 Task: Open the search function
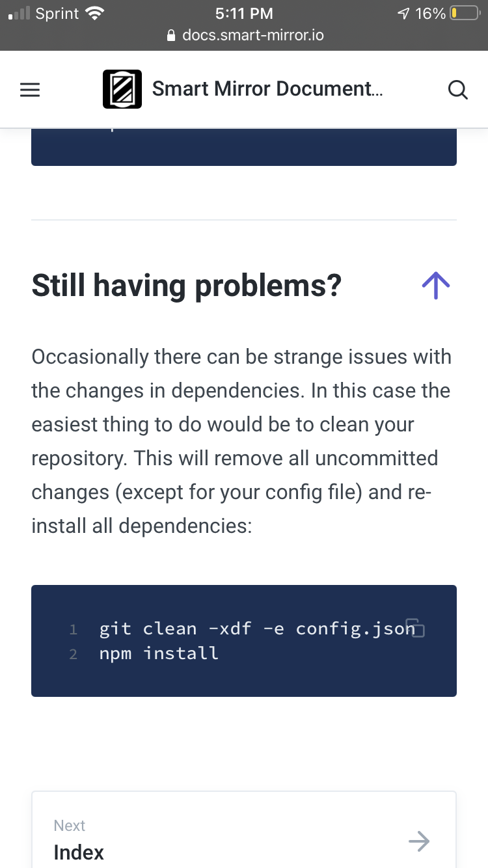coord(457,90)
